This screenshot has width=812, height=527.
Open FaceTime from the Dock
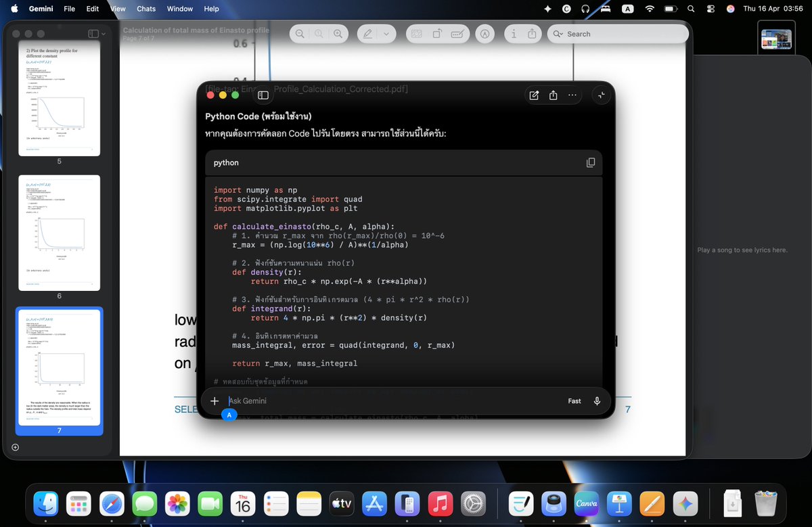point(210,504)
